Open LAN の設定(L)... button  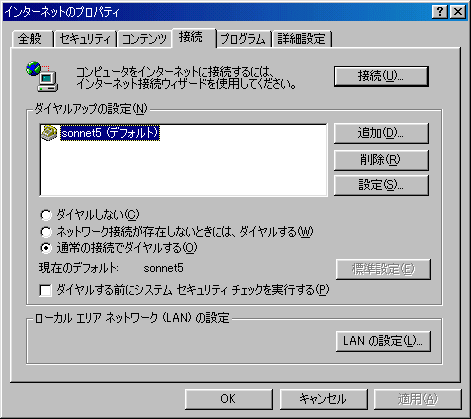tap(383, 341)
